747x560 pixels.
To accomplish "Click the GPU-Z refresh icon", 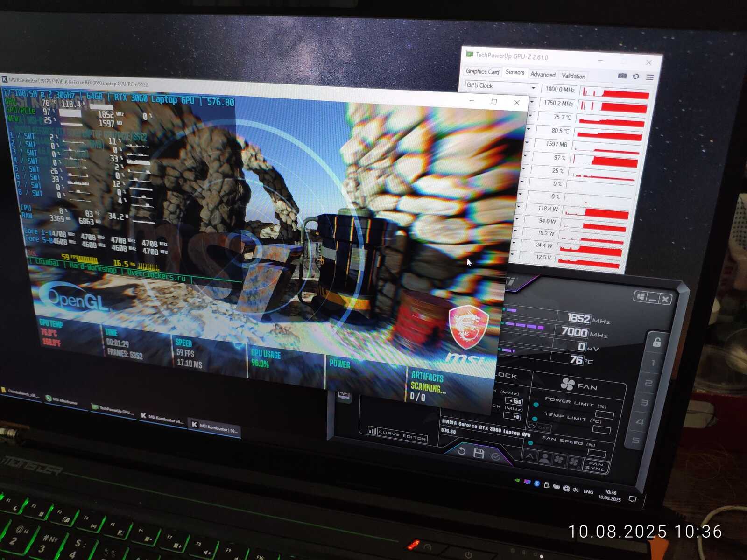I will 636,76.
